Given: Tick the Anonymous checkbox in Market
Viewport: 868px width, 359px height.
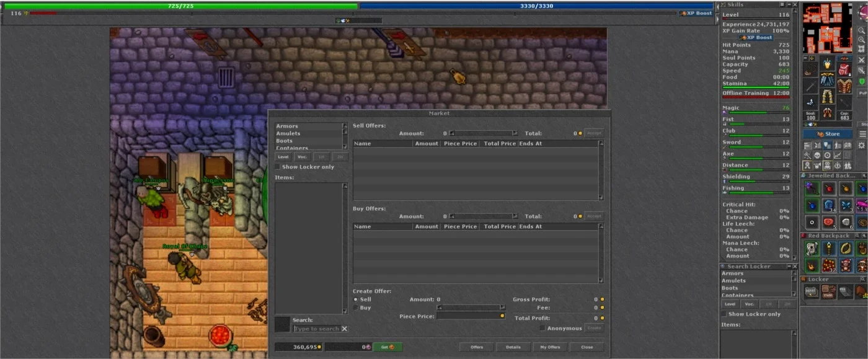Looking at the screenshot, I should tap(542, 328).
